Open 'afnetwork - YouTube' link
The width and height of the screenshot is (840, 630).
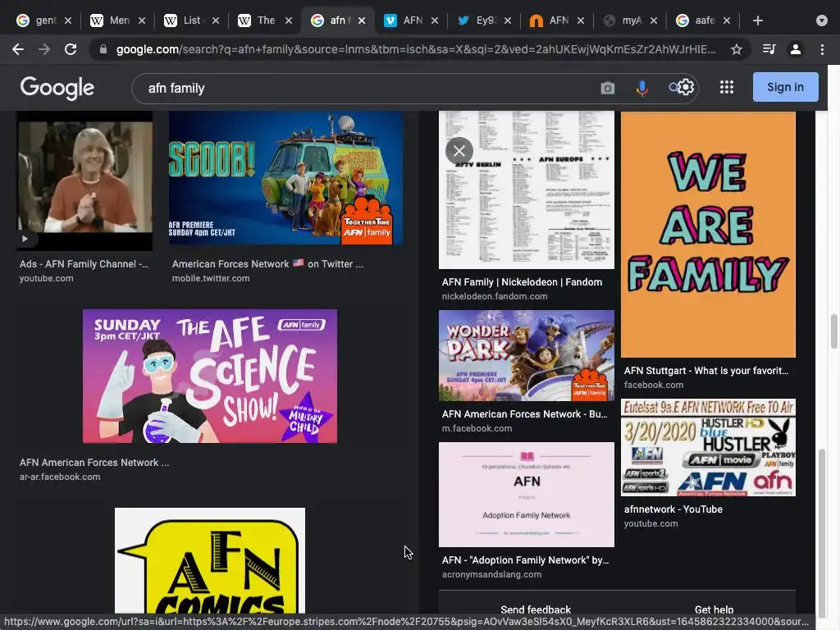pos(673,509)
